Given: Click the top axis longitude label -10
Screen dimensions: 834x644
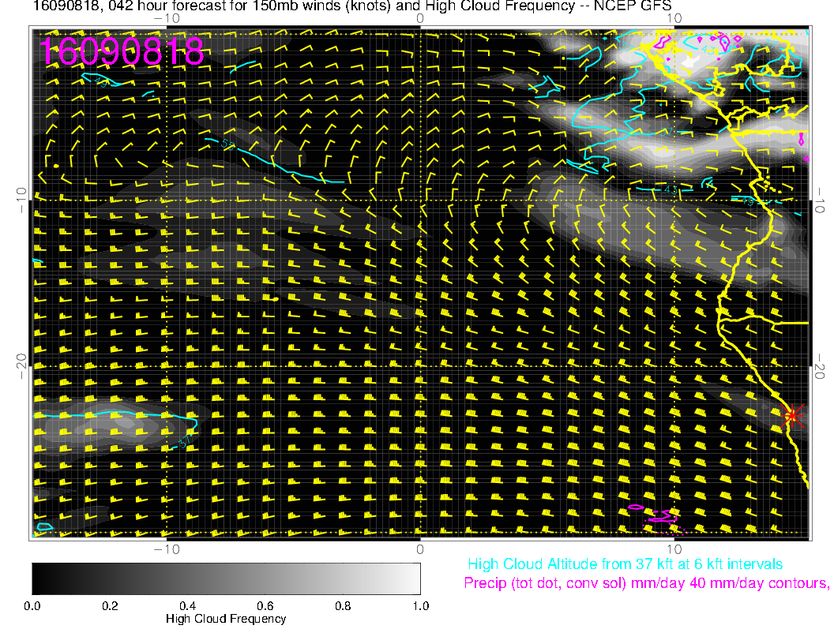Looking at the screenshot, I should (x=167, y=19).
